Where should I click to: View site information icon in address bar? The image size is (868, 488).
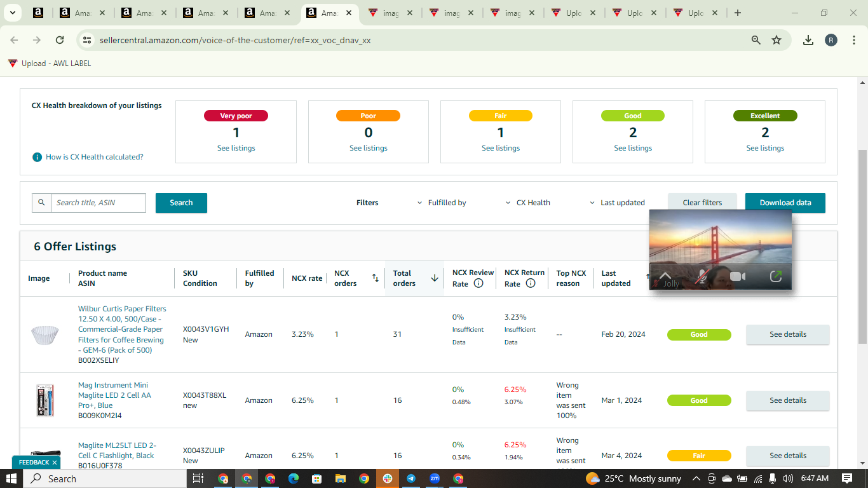[88, 40]
